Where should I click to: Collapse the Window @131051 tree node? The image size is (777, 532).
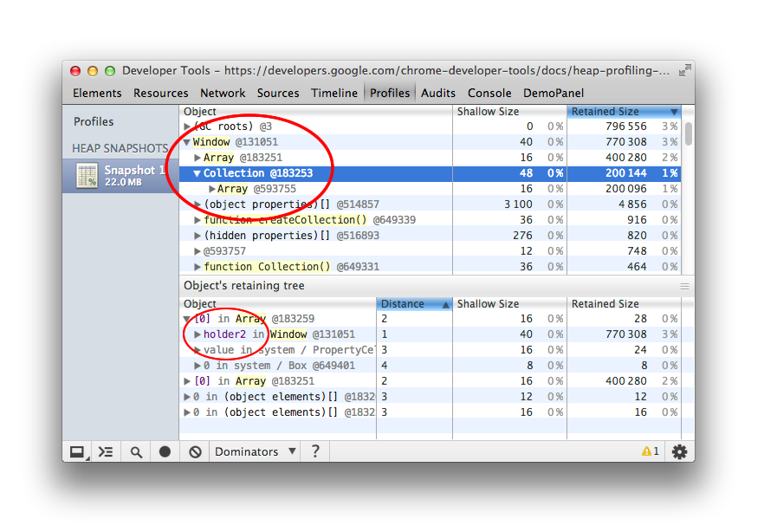187,142
